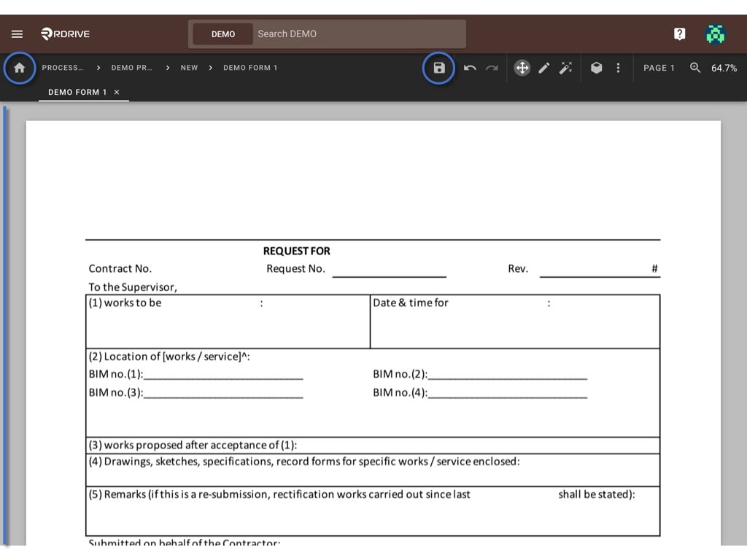Redo the last action
The image size is (747, 560).
click(x=492, y=68)
